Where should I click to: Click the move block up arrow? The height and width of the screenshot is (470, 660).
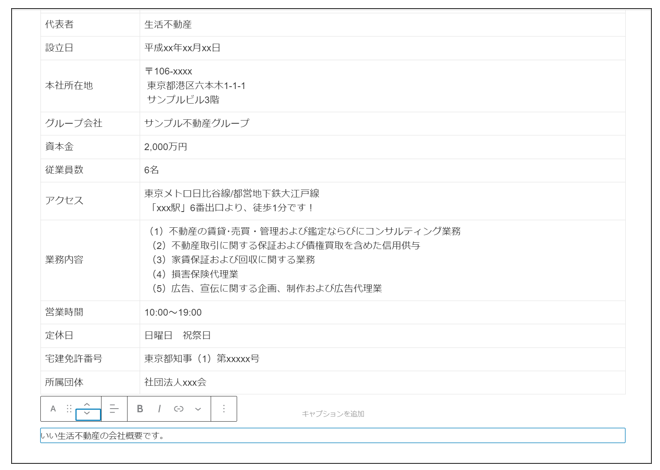tap(88, 403)
